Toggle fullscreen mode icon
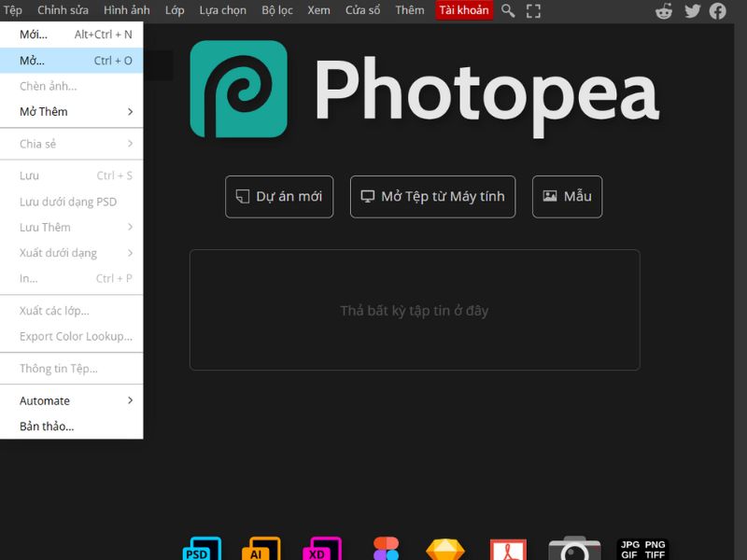This screenshot has height=560, width=747. pos(533,10)
